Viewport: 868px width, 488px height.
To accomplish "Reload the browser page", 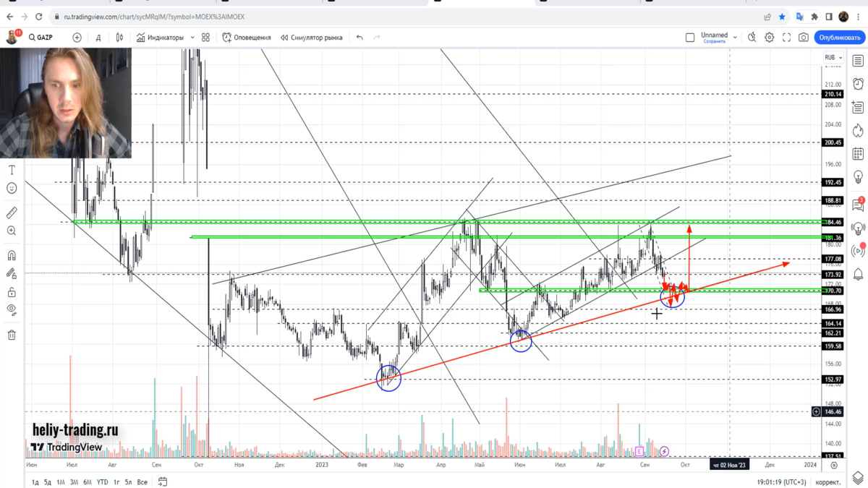I will tap(38, 17).
